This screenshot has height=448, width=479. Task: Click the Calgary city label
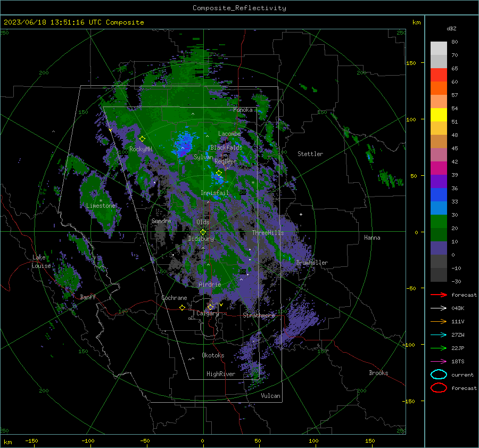point(208,313)
